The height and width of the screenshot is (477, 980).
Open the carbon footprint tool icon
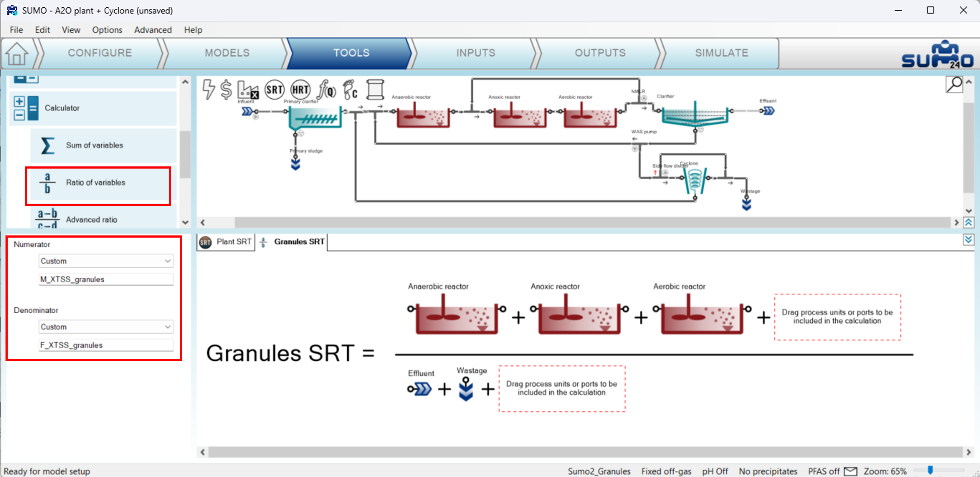click(x=350, y=90)
